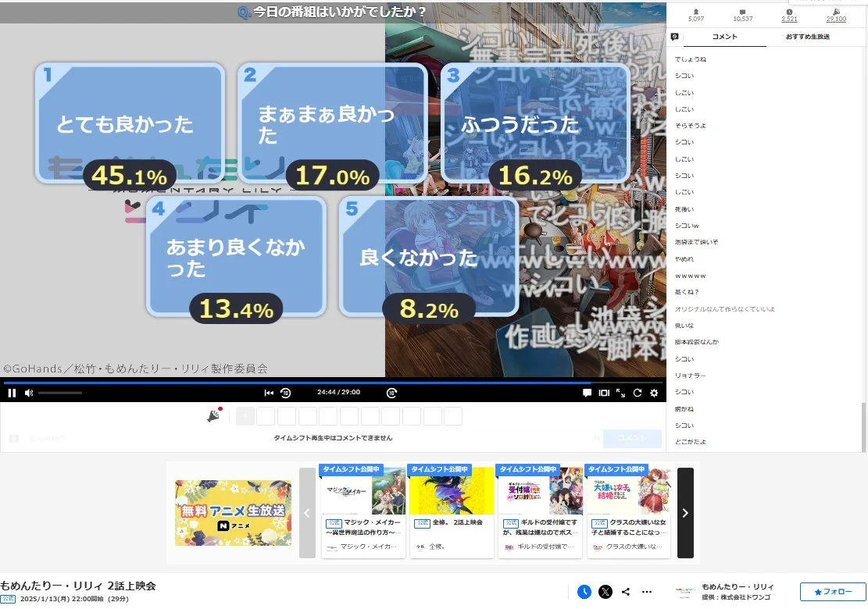Skip forward 10 seconds icon
The height and width of the screenshot is (609, 868).
tap(391, 393)
